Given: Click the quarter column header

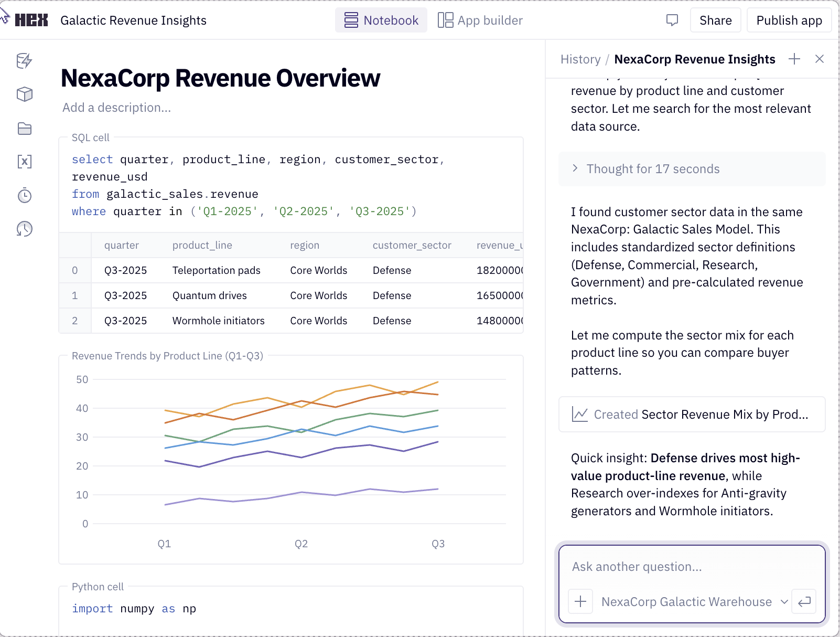Looking at the screenshot, I should (x=122, y=245).
